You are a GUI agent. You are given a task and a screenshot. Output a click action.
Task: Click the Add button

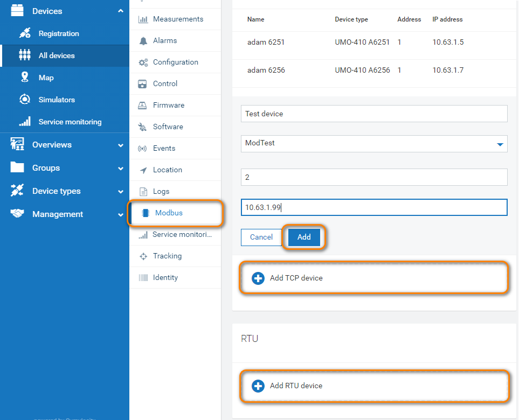click(x=304, y=237)
